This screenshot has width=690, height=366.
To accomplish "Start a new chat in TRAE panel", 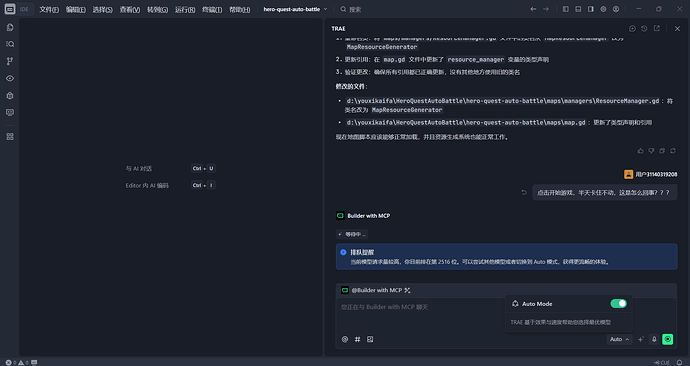I will (x=632, y=29).
